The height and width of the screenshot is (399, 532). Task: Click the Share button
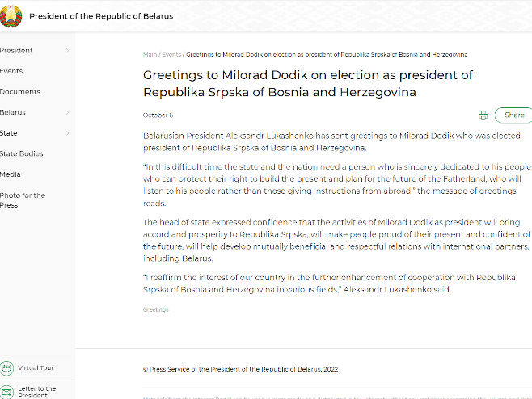tap(513, 115)
